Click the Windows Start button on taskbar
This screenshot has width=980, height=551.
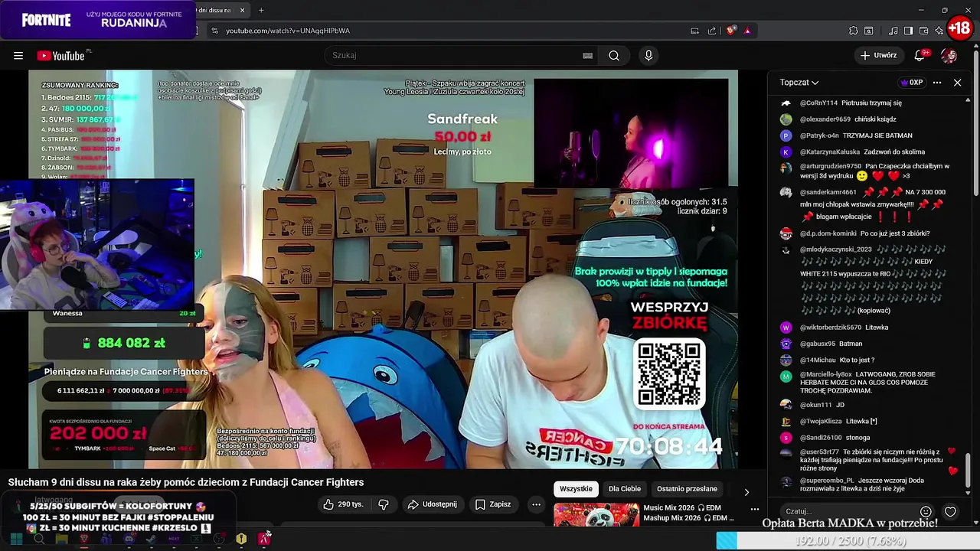click(16, 539)
